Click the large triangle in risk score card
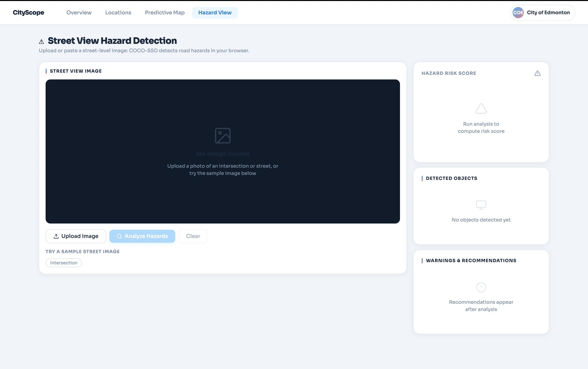 pyautogui.click(x=481, y=109)
